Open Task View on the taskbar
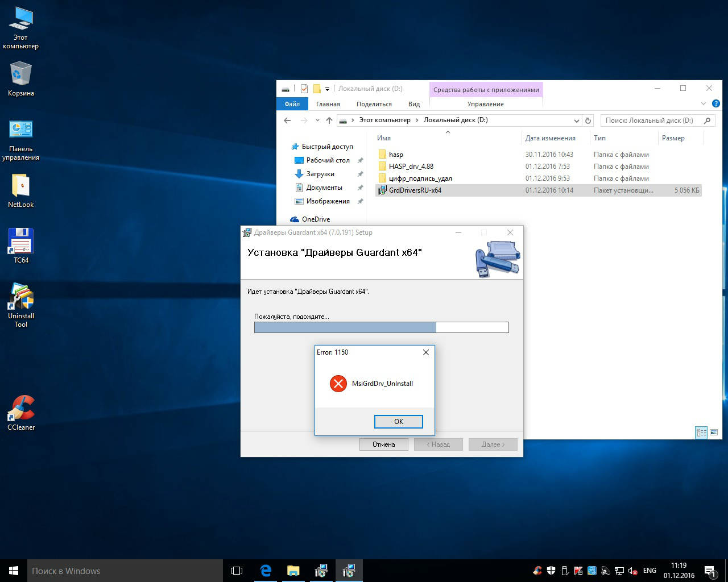 click(x=237, y=571)
